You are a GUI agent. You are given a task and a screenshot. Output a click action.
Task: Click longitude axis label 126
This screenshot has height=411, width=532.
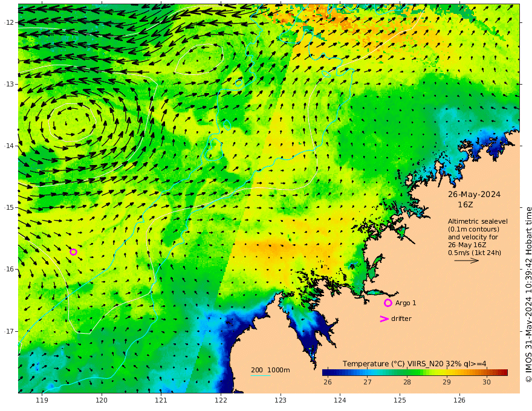pos(459,400)
